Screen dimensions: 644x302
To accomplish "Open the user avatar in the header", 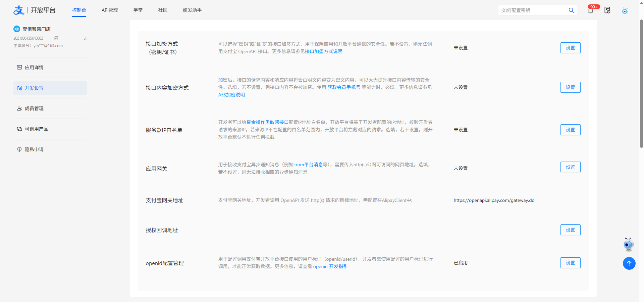I will coord(625,10).
